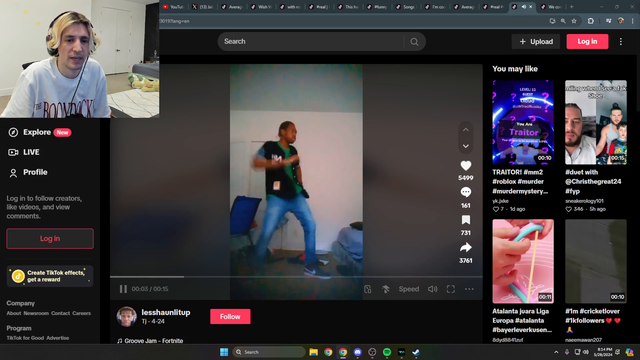This screenshot has width=640, height=360.
Task: Go to the next video with down chevron
Action: tap(466, 146)
